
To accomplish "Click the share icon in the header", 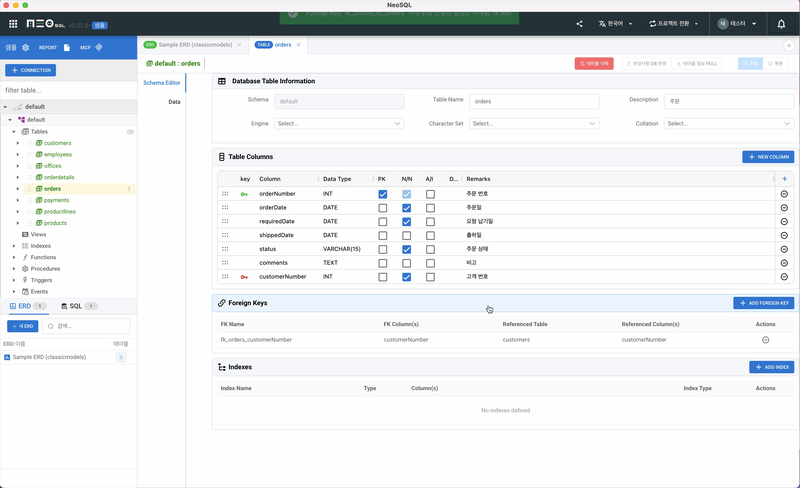I will point(579,23).
